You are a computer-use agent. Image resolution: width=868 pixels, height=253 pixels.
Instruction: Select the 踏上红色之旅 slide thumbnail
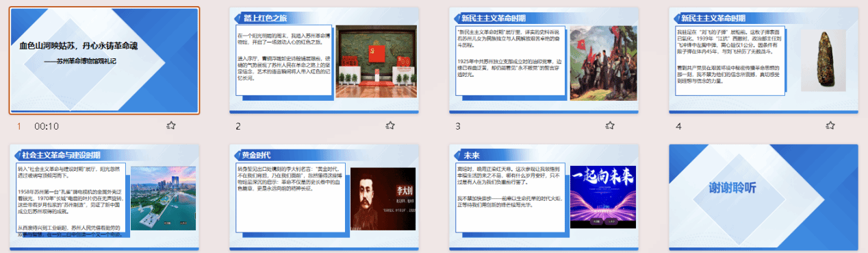click(x=324, y=60)
